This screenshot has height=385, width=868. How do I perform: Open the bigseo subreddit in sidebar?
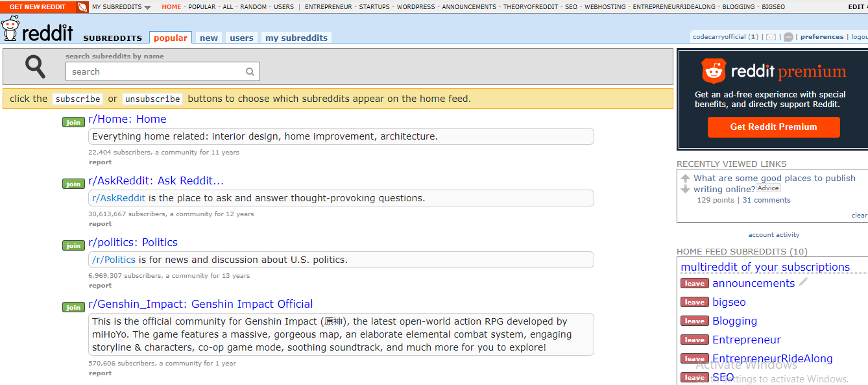tap(729, 302)
